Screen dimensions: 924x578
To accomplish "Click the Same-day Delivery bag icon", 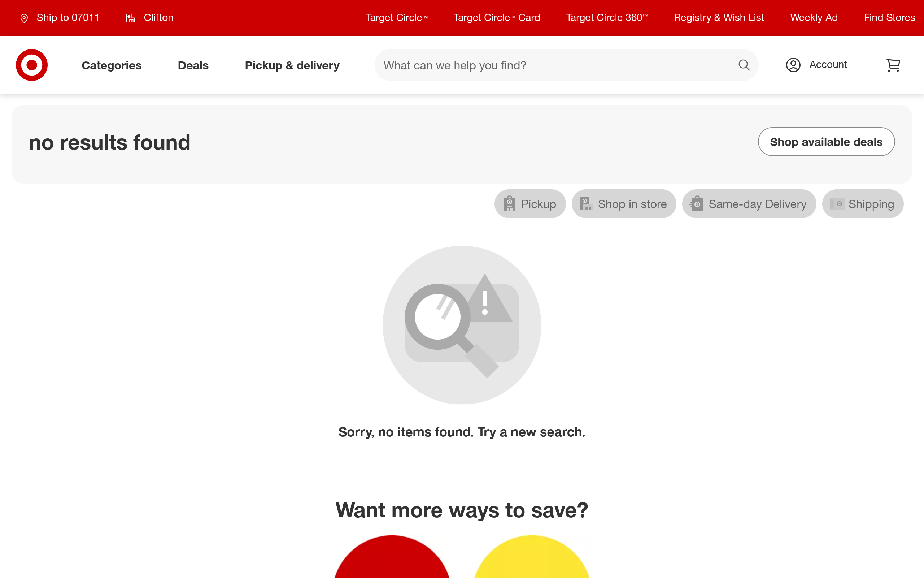I will pyautogui.click(x=696, y=204).
